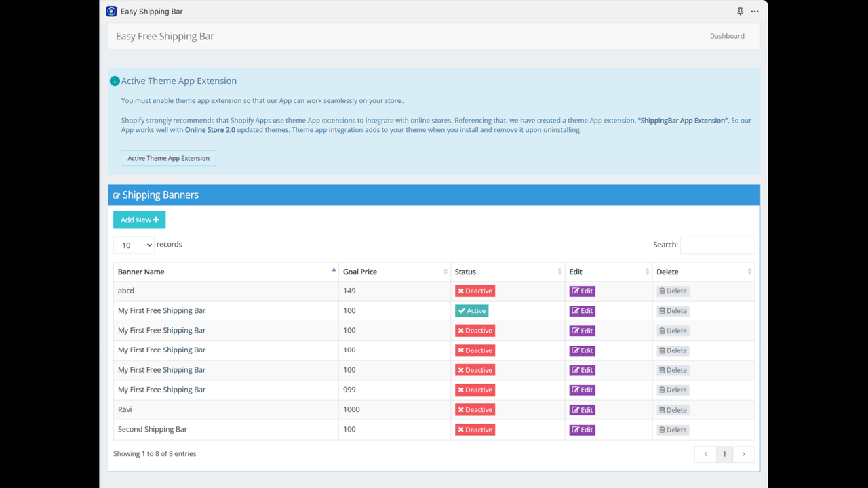The height and width of the screenshot is (488, 868).
Task: Click inside the Search input field
Action: (x=717, y=245)
